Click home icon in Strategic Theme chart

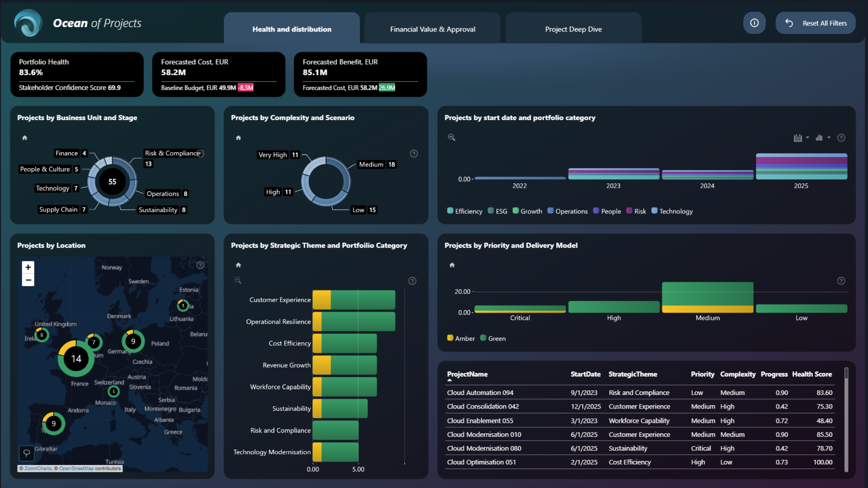(x=238, y=265)
